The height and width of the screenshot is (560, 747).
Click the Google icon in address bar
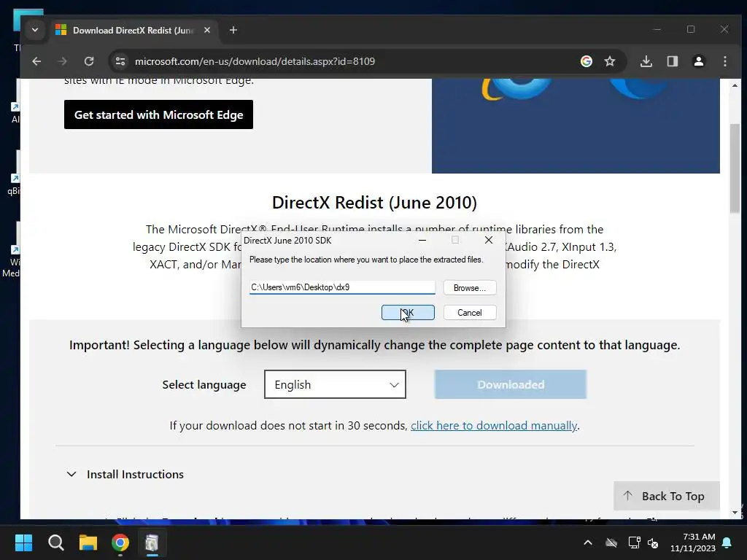point(587,61)
